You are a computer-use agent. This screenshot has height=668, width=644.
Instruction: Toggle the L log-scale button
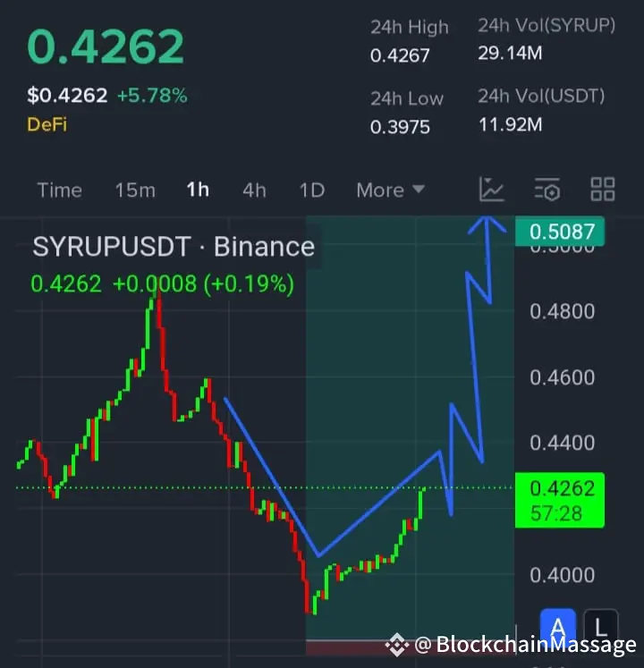(x=600, y=626)
